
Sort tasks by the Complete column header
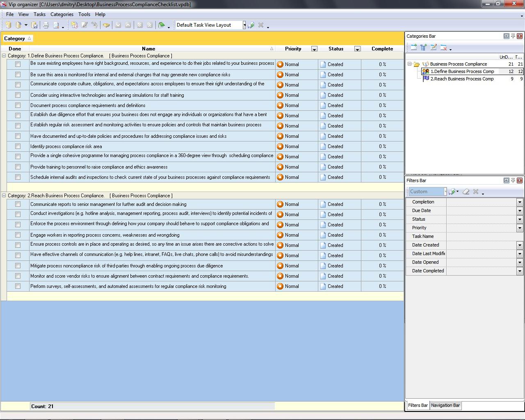click(x=382, y=49)
